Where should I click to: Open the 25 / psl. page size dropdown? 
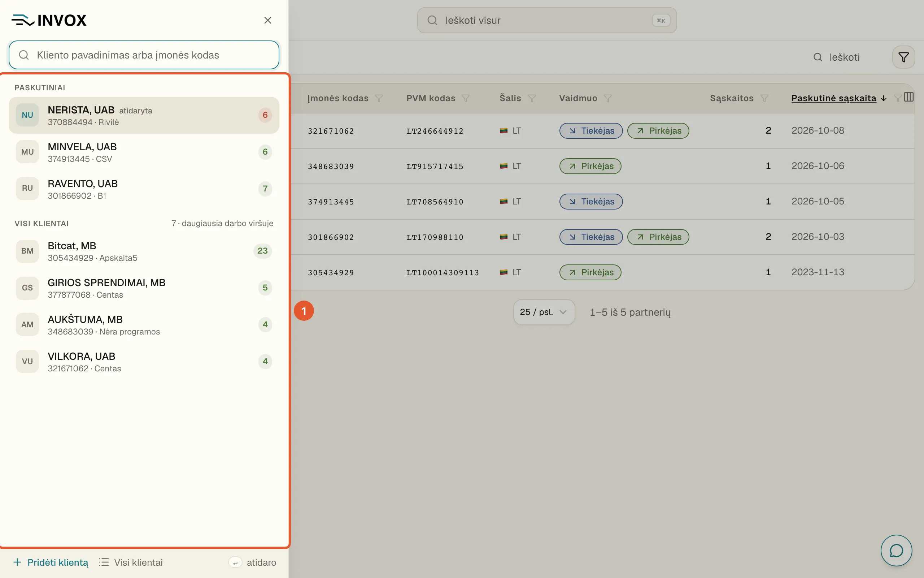(544, 312)
